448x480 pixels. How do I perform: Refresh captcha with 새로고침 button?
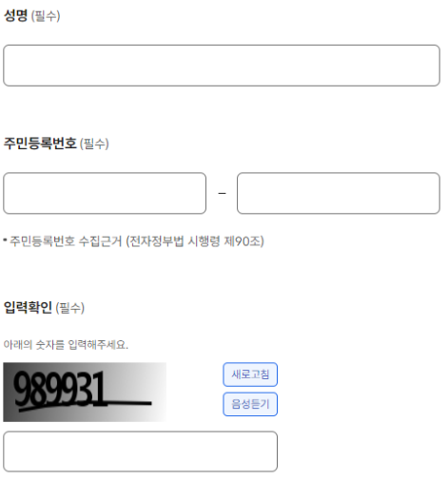point(250,374)
